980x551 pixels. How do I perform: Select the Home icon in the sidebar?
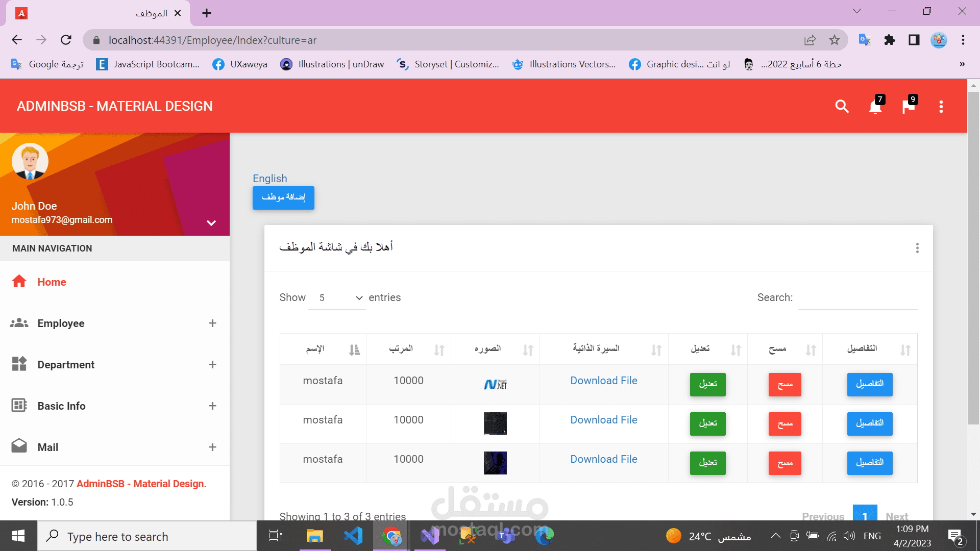[x=19, y=281]
